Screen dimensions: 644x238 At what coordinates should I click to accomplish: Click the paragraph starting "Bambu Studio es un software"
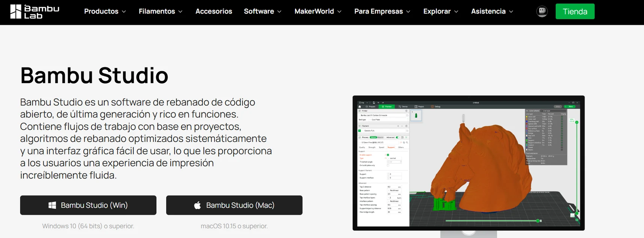[146, 138]
